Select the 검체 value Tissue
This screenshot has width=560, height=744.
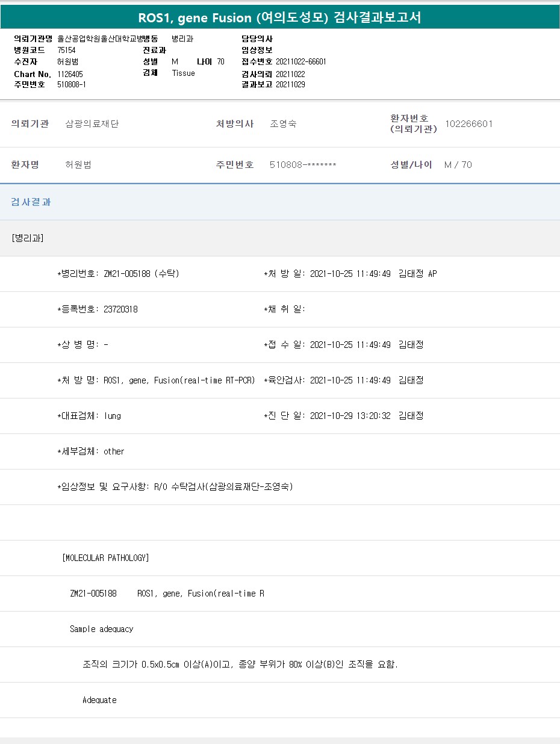[183, 73]
